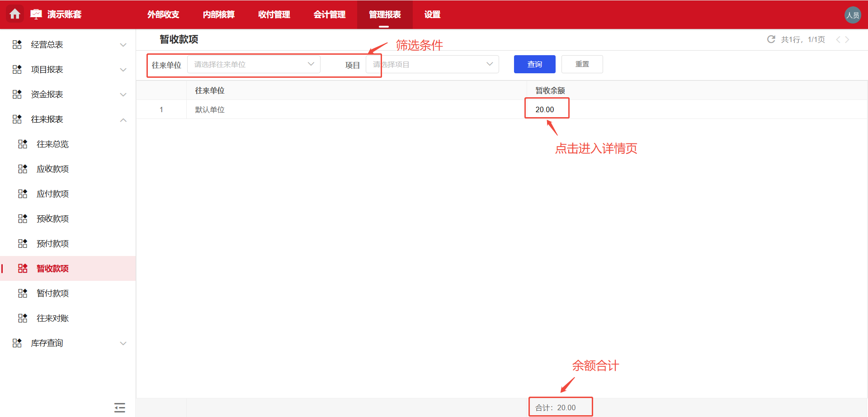Click the previous page left arrow
This screenshot has height=417, width=868.
click(838, 39)
